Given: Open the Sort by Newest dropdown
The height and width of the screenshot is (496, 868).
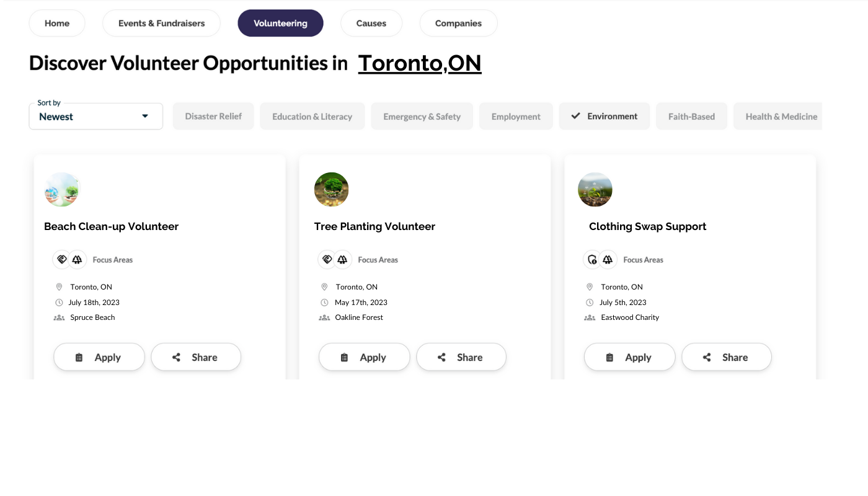Looking at the screenshot, I should 96,116.
